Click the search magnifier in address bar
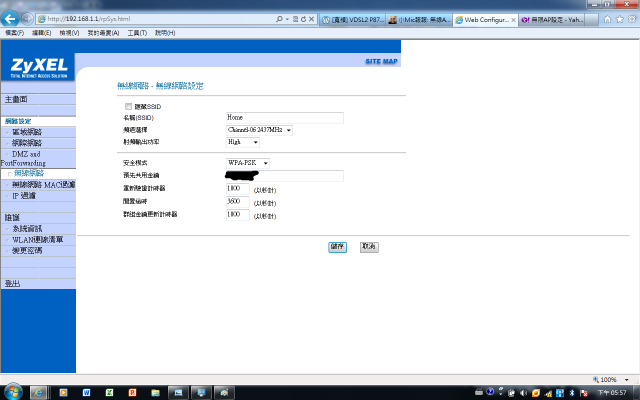Image resolution: width=640 pixels, height=400 pixels. point(279,19)
